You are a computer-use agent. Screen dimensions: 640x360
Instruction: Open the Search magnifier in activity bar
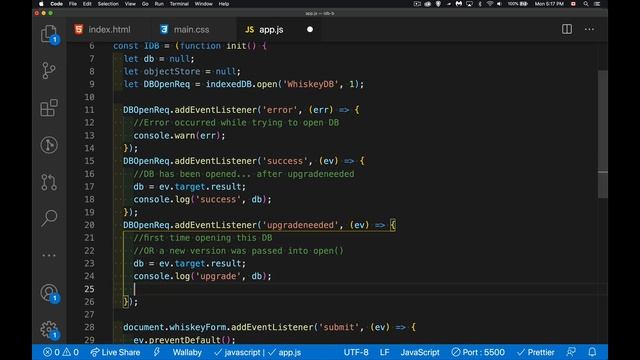49,218
